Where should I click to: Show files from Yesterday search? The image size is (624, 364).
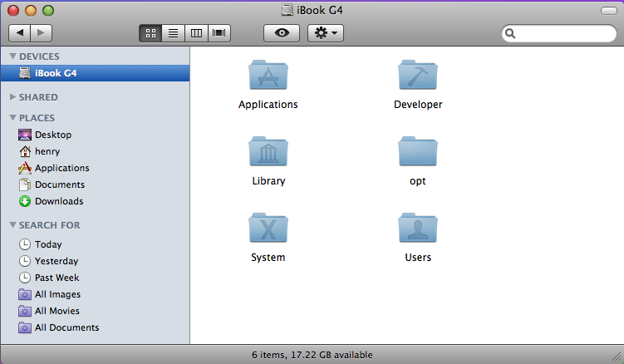coord(95,261)
